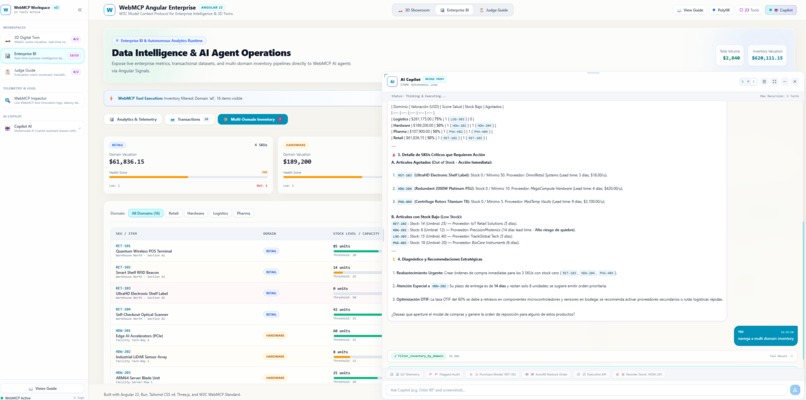Screen dimensions: 806x400
Task: Click the filter_inventory_by_domain tool chip
Action: [x=419, y=356]
